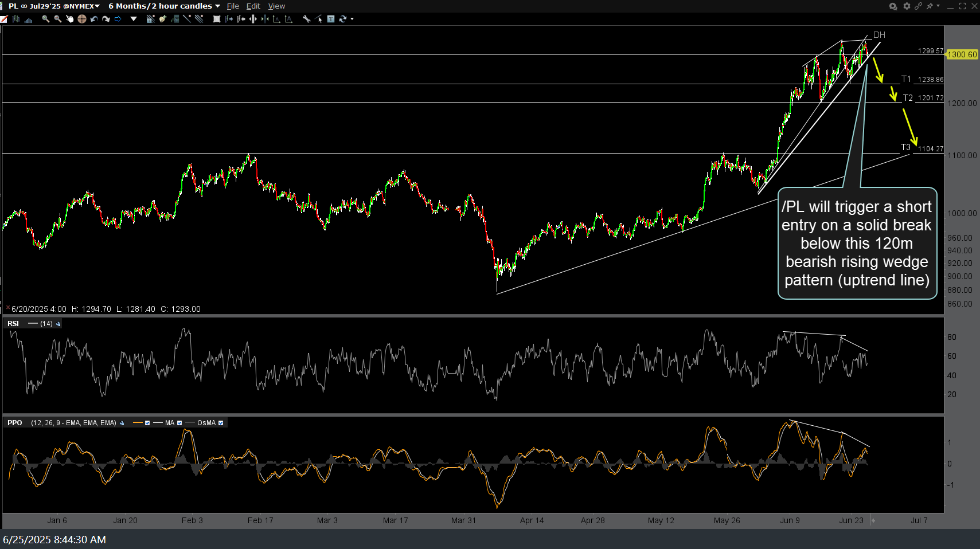Open the File menu

pyautogui.click(x=233, y=6)
